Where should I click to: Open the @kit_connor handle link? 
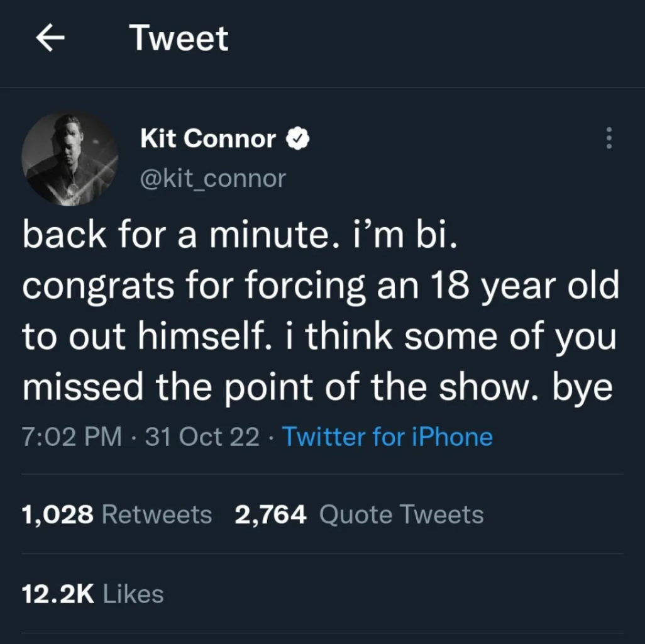tap(212, 179)
